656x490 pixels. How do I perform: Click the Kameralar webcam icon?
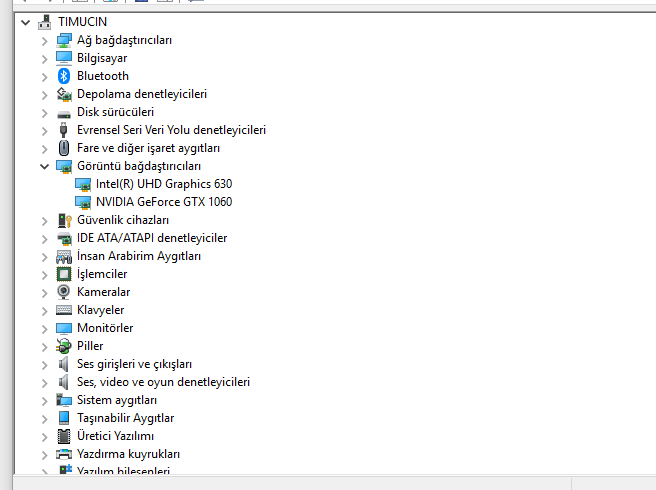tap(64, 292)
